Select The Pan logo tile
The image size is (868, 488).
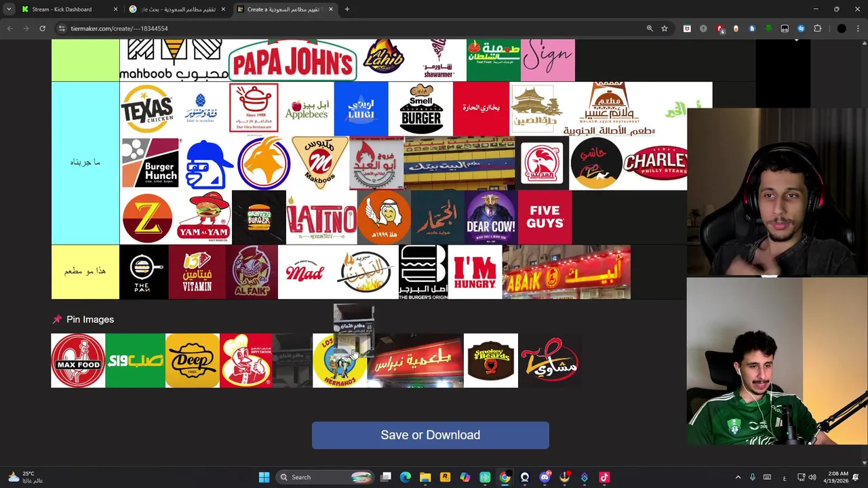144,272
